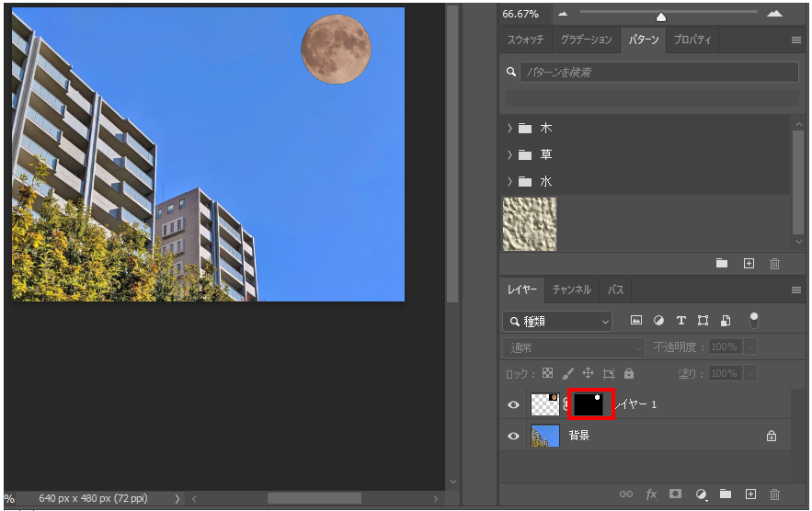
Task: Create new fill or adjustment layer icon
Action: tap(701, 494)
